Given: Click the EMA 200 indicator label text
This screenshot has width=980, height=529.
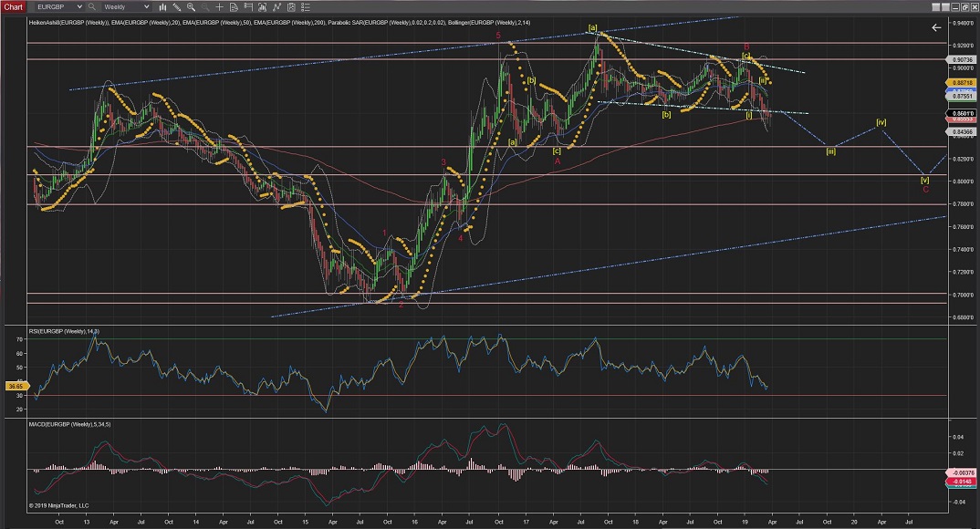Looking at the screenshot, I should point(290,23).
